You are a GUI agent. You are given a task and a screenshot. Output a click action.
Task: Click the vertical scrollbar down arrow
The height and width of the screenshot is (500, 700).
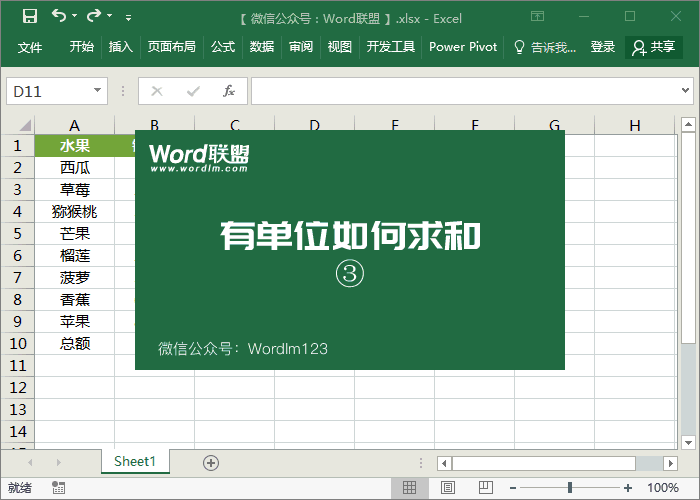point(688,443)
